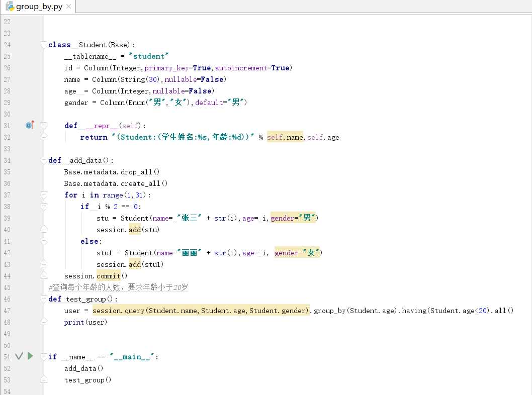Screen dimensions: 532x395
Task: Click ".all()" at end of line 47
Action: coord(502,311)
